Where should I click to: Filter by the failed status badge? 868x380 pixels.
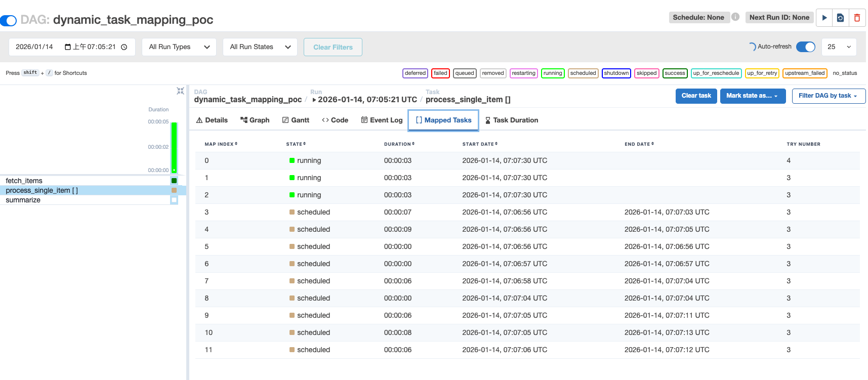[440, 73]
